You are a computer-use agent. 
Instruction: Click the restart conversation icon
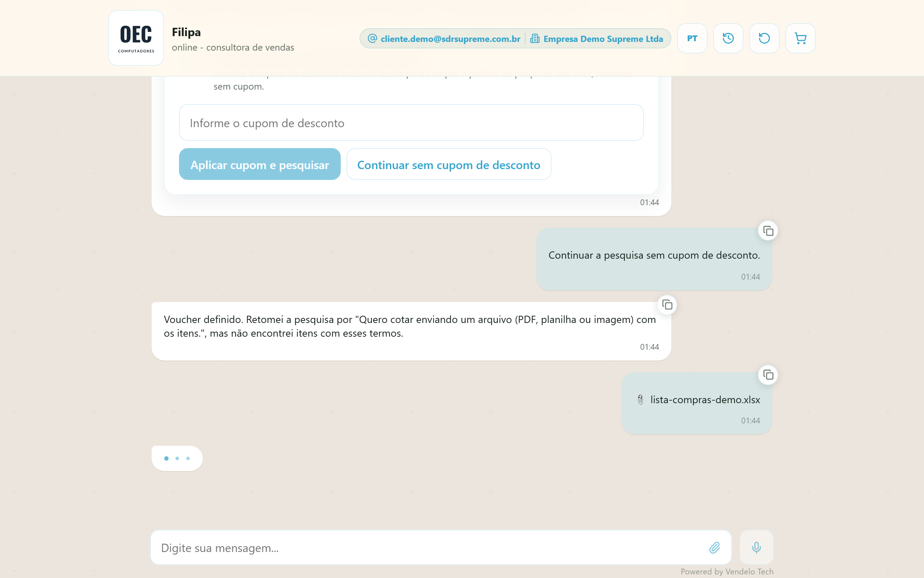pyautogui.click(x=764, y=38)
